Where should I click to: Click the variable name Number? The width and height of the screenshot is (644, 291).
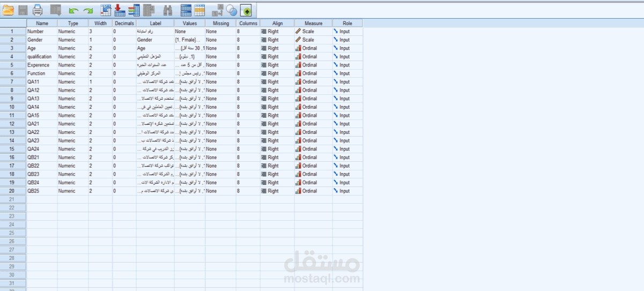(35, 32)
